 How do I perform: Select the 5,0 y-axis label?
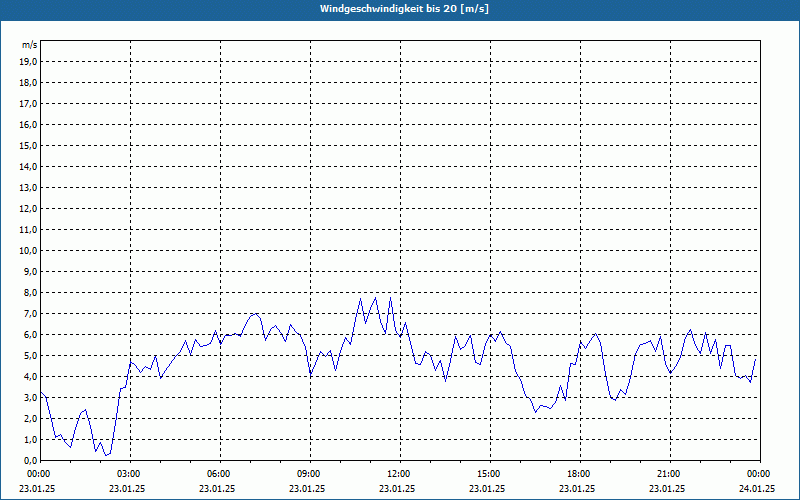[30, 356]
